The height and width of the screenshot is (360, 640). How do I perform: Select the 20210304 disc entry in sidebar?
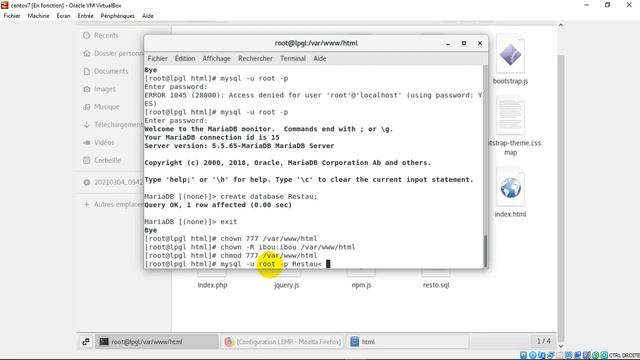click(x=113, y=182)
